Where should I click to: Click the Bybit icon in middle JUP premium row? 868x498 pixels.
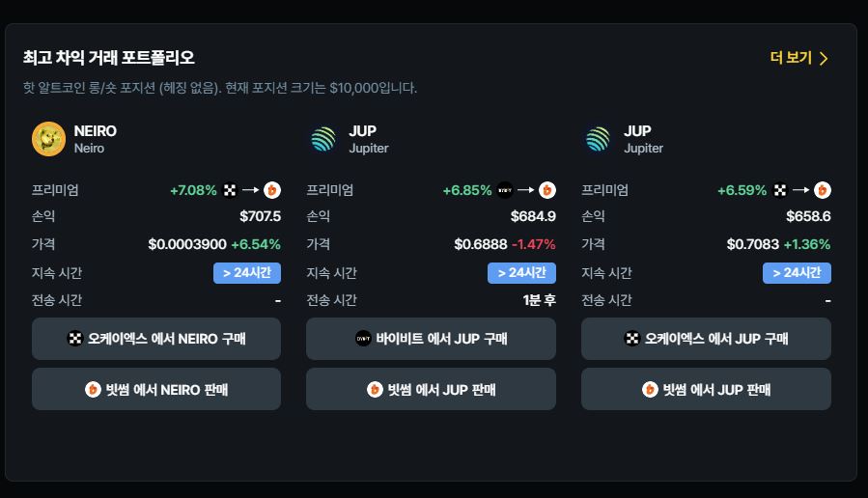(505, 190)
